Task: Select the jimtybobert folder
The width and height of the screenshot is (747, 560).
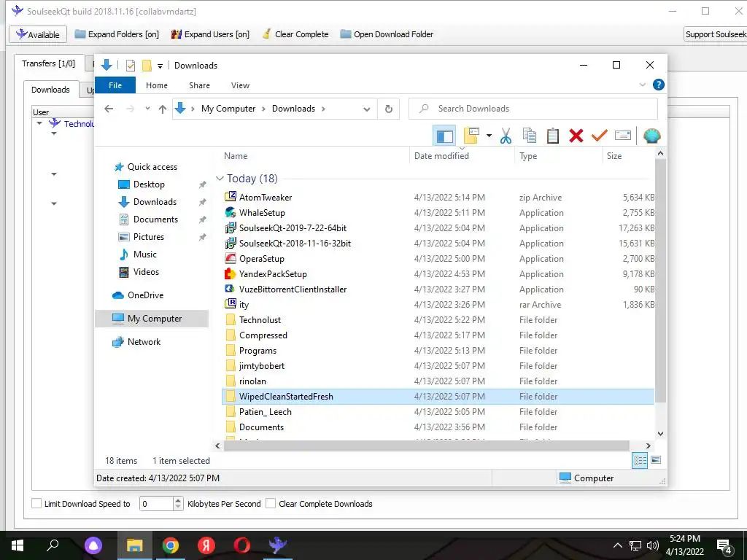Action: [x=262, y=366]
